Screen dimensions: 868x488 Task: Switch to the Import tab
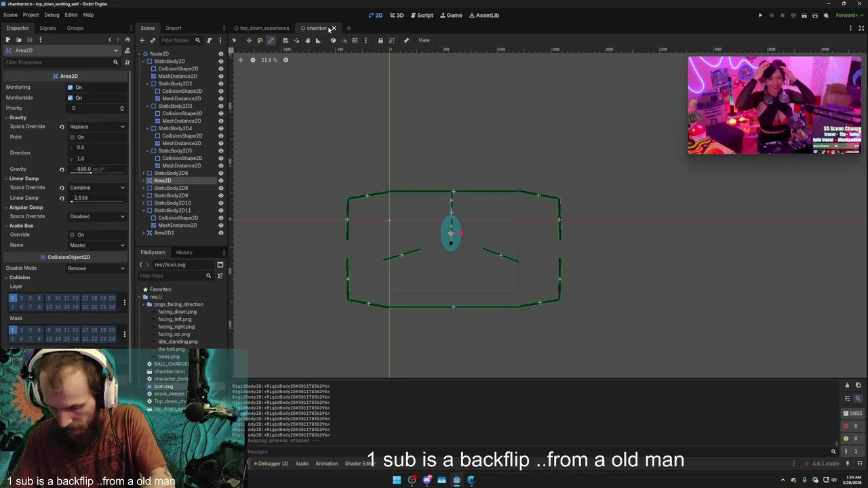click(173, 28)
